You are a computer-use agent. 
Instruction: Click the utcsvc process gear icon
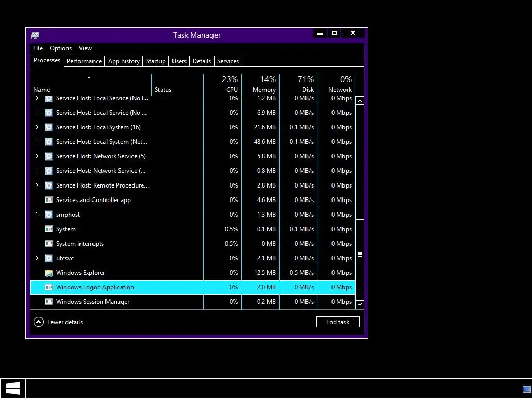pyautogui.click(x=49, y=258)
